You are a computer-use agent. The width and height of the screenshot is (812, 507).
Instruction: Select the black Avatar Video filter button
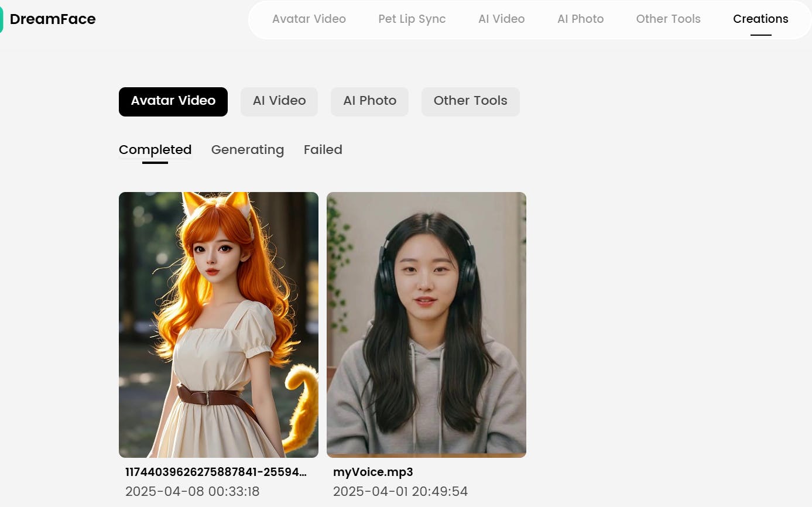coord(173,102)
